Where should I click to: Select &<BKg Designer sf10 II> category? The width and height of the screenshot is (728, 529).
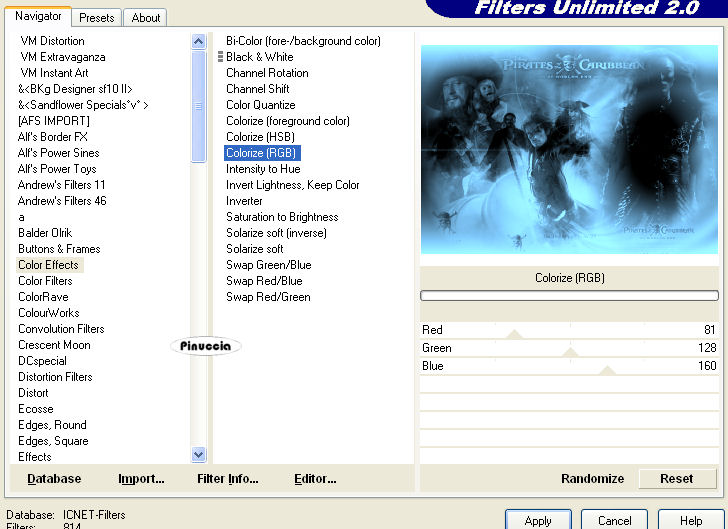pos(75,89)
